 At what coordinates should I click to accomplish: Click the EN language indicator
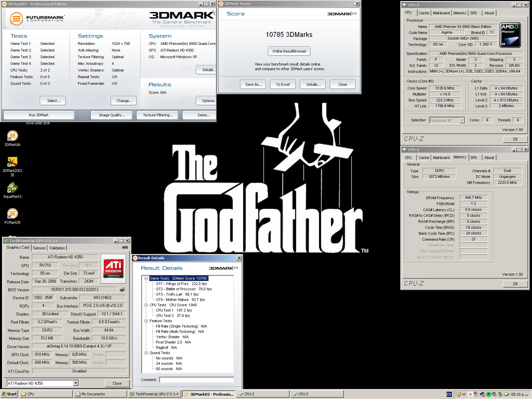click(449, 394)
